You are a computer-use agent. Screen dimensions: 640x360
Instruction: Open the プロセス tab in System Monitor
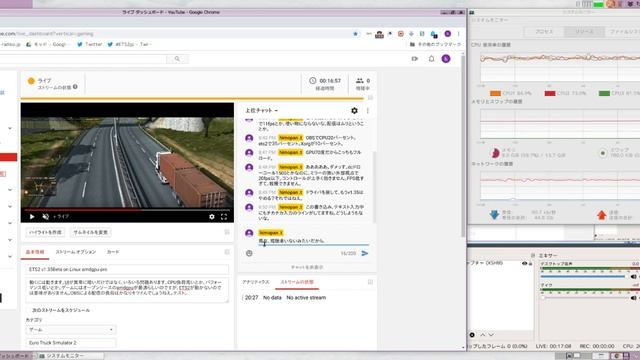[544, 31]
